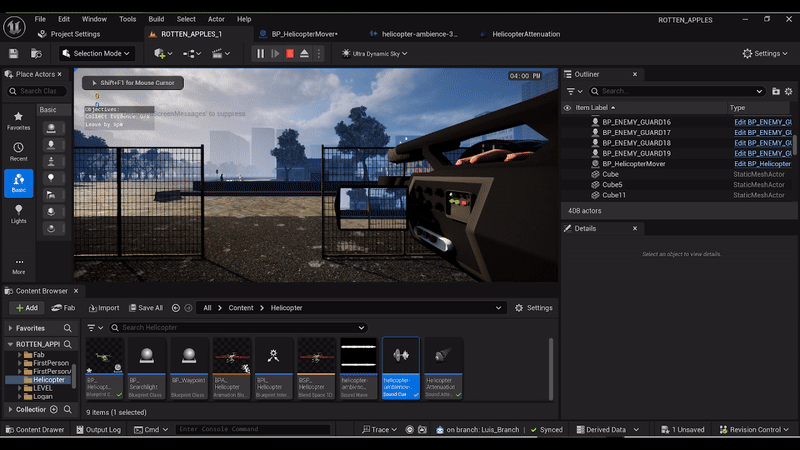This screenshot has width=800, height=450.
Task: Collapse the ROTTEN_APPLES folder tree
Action: (10, 344)
